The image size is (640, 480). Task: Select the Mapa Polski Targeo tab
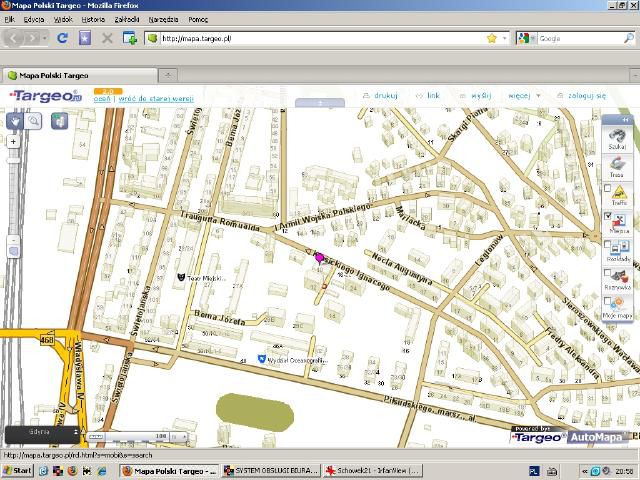[80, 76]
